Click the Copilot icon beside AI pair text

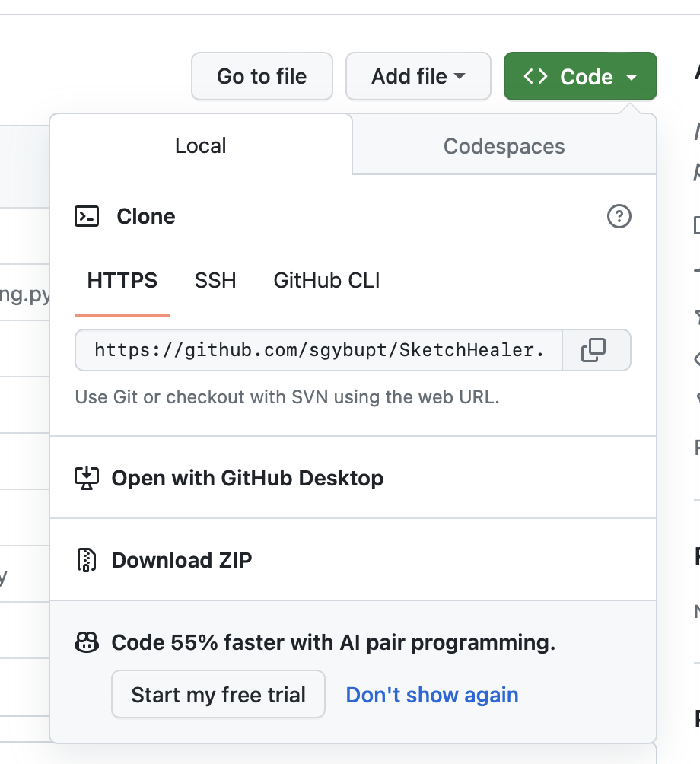[87, 642]
